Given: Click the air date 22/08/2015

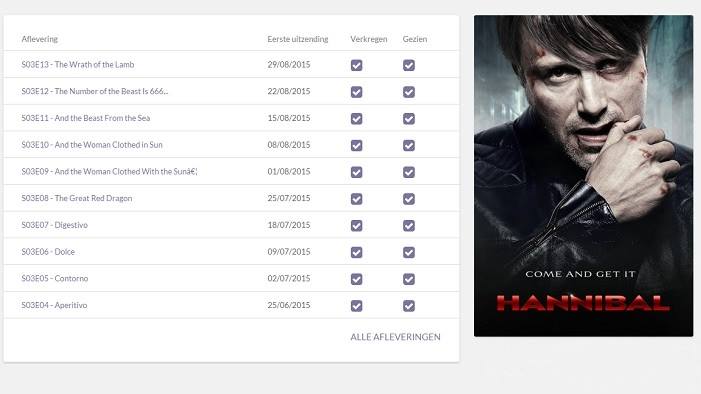Looking at the screenshot, I should point(289,91).
